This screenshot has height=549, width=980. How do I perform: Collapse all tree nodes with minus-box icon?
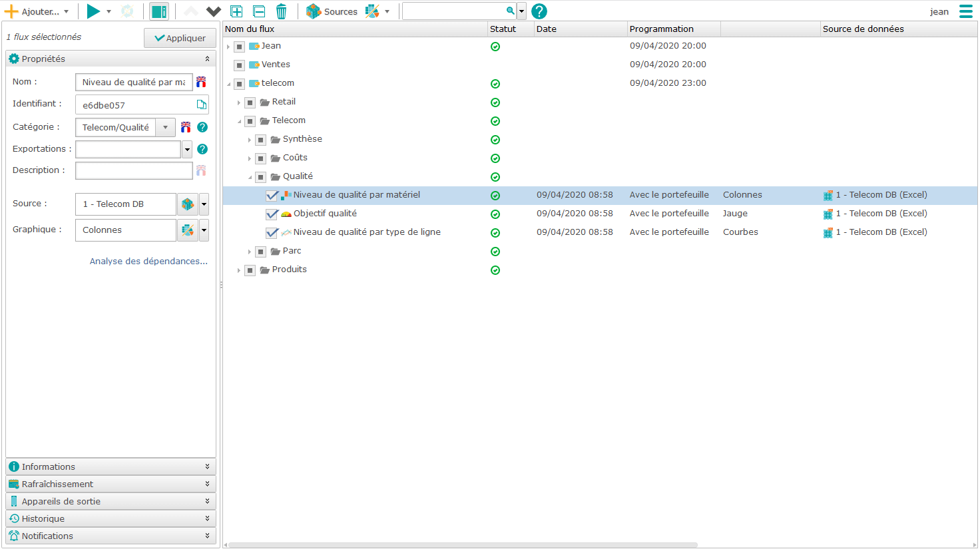259,11
